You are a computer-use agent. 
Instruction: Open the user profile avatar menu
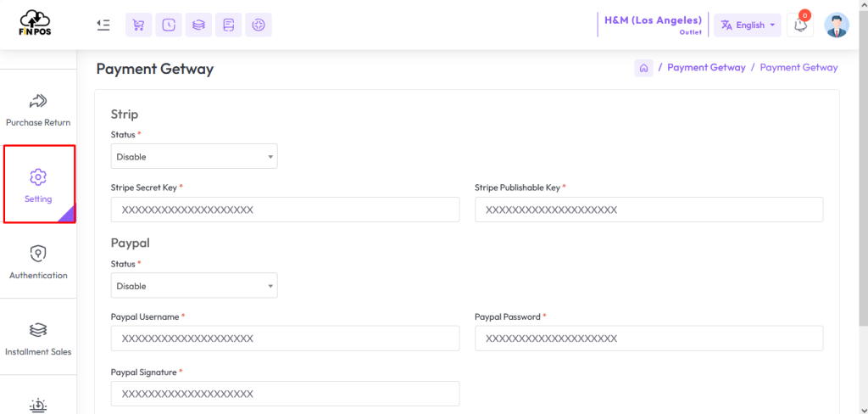(x=836, y=25)
